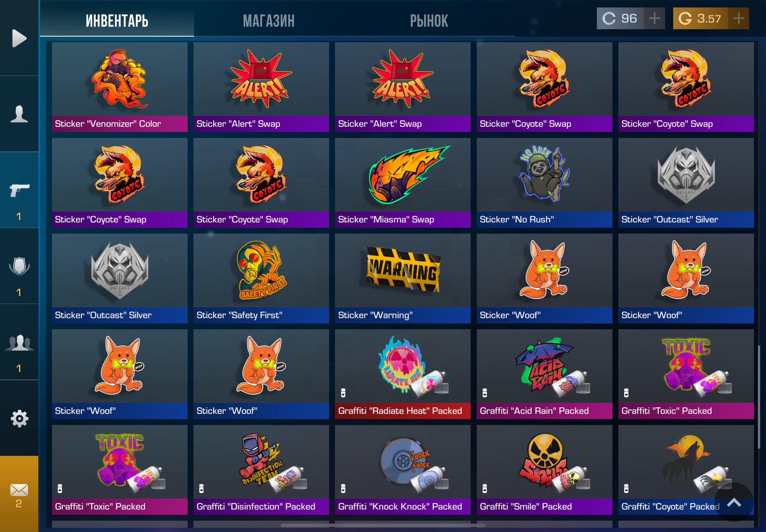Open the pistol weapons icon in sidebar

coord(19,190)
